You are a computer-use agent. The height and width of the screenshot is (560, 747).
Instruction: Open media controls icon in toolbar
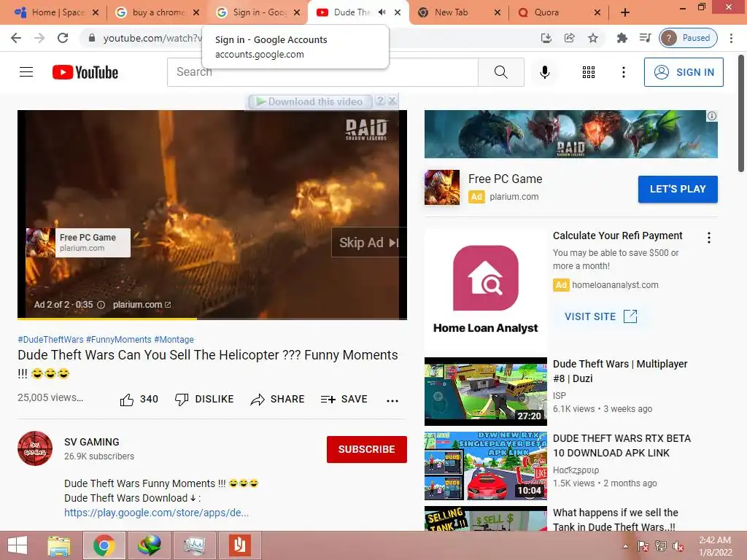[x=645, y=38]
